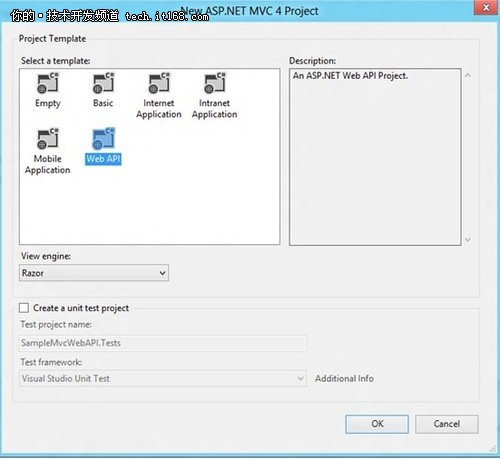The height and width of the screenshot is (459, 500).
Task: Choose the Mobile Application template icon
Action: (x=48, y=139)
